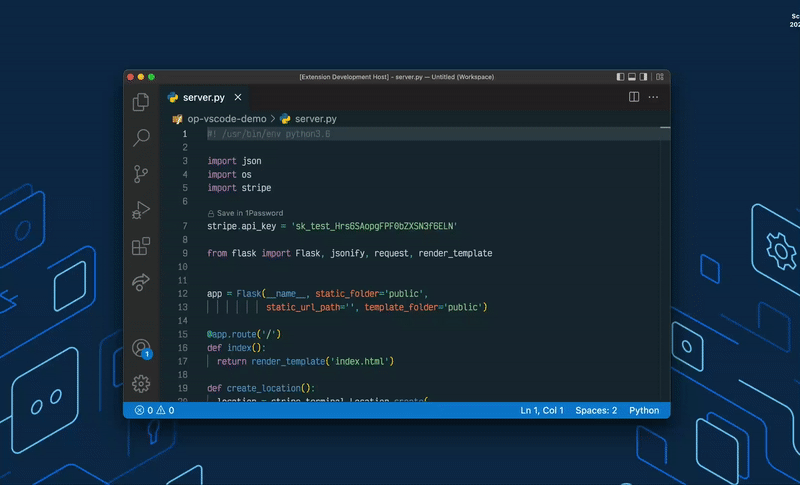Click 'def create_location():' line

click(x=261, y=389)
